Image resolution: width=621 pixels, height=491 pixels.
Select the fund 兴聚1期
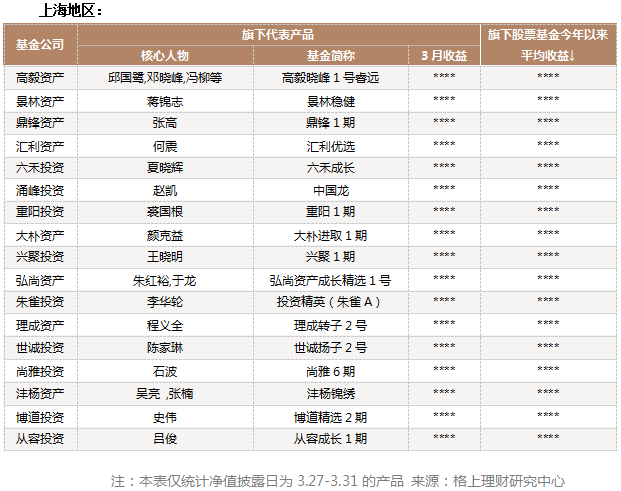331,257
